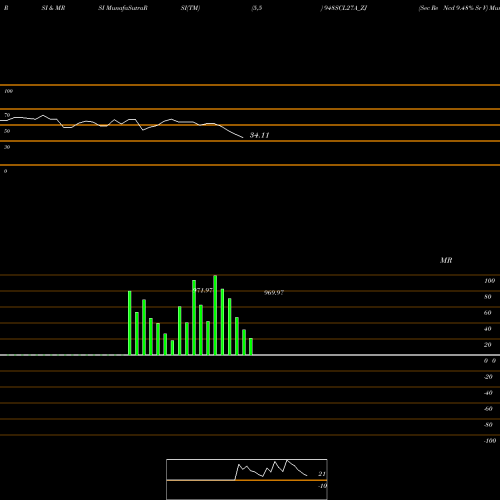Click the symbol text '948SCL27A_ZI'
This screenshot has height=500, width=500.
[344, 8]
